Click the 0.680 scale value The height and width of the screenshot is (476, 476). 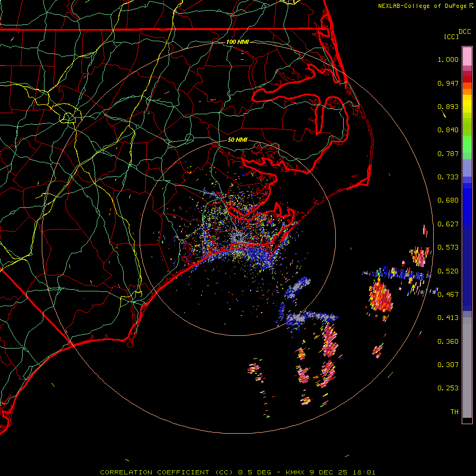pos(448,200)
